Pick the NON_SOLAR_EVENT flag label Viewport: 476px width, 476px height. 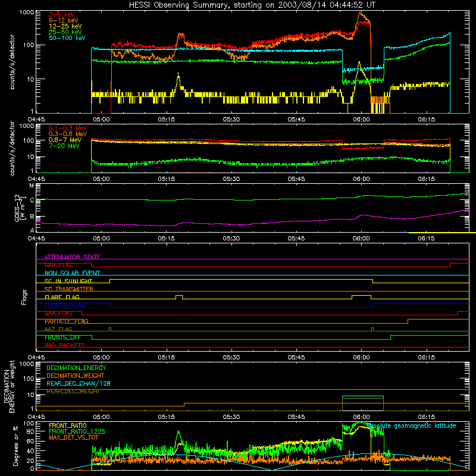[72, 273]
